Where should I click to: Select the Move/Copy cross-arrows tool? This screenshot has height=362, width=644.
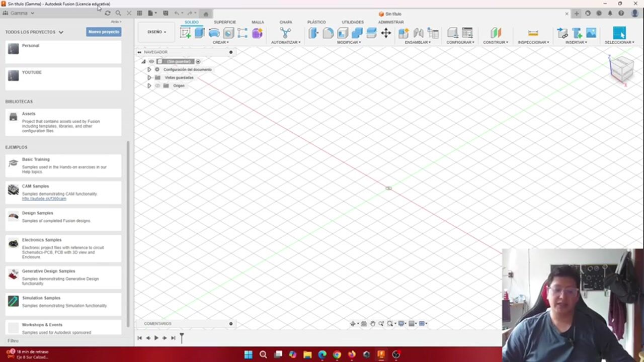[386, 33]
